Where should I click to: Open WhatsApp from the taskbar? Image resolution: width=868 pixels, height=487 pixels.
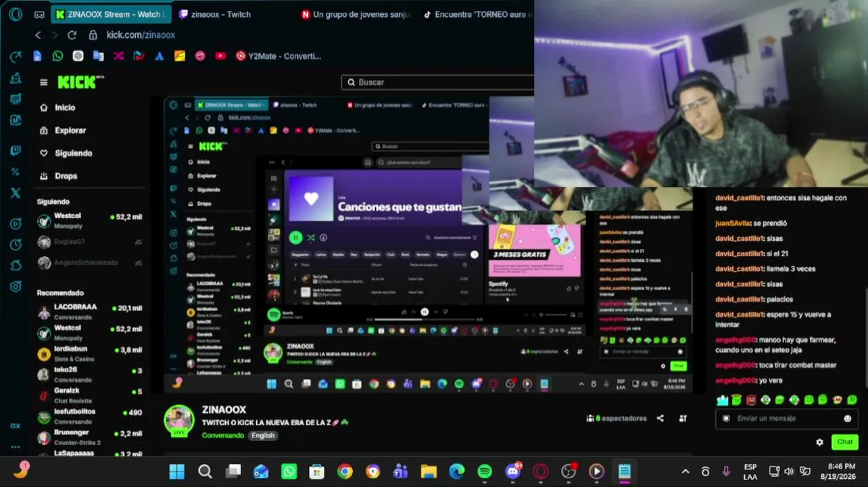(x=289, y=471)
